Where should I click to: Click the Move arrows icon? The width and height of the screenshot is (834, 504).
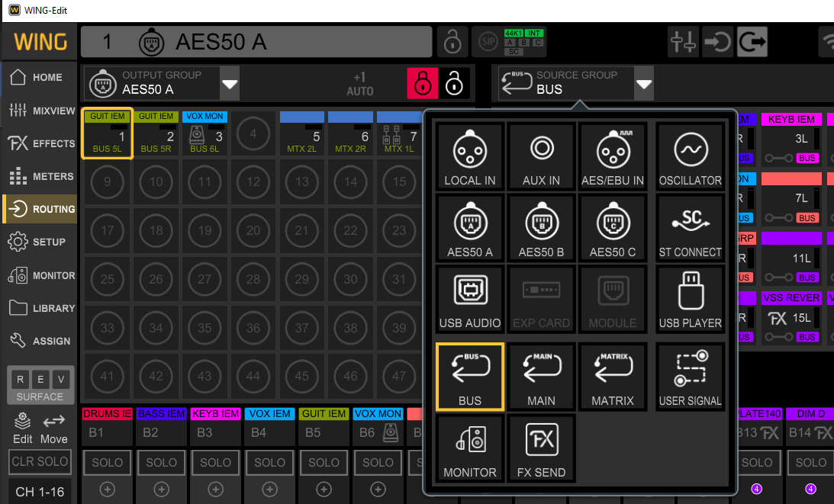[53, 429]
